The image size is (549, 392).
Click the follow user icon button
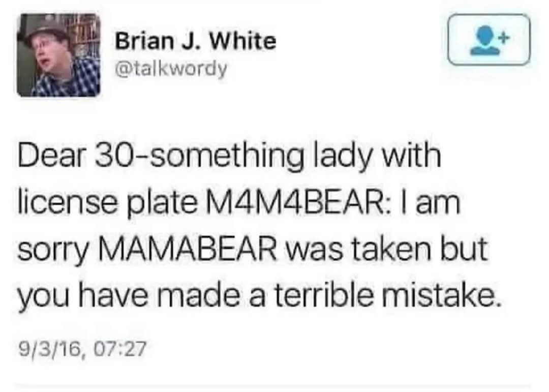[x=489, y=40]
